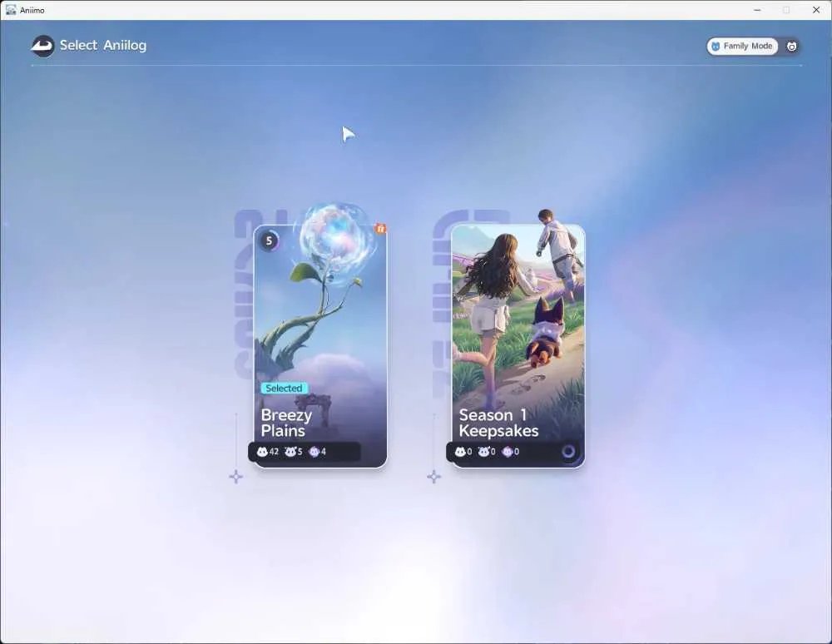Click the purple Aniimo icon beside count 4
The width and height of the screenshot is (832, 644).
(314, 452)
